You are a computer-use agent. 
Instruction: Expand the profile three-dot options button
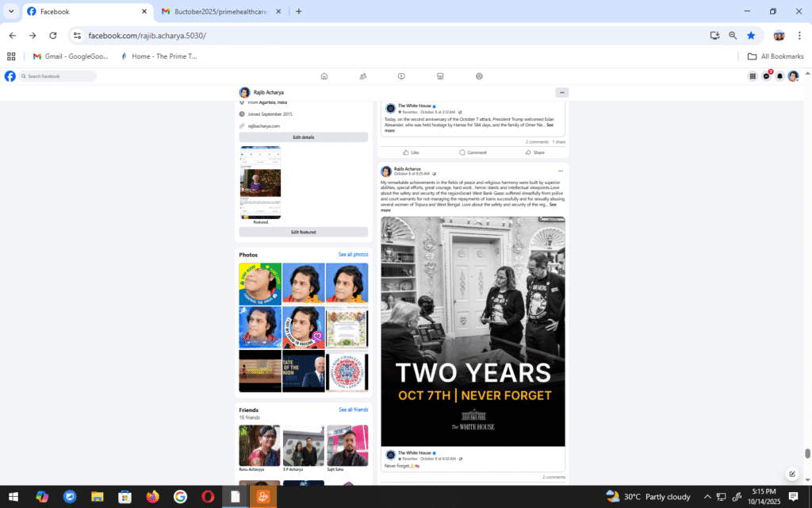tap(561, 92)
